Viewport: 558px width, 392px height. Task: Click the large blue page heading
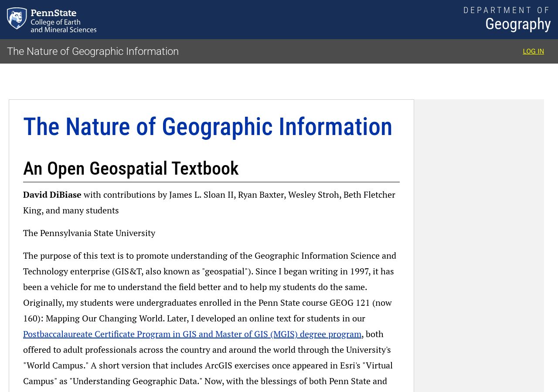pyautogui.click(x=208, y=127)
